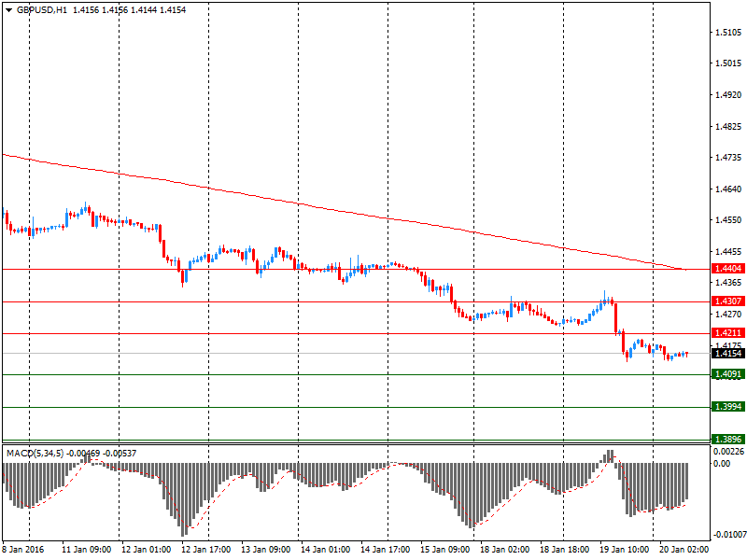This screenshot has height=560, width=747.
Task: Click the 13 Jan 09:00 time axis label
Action: click(x=265, y=550)
